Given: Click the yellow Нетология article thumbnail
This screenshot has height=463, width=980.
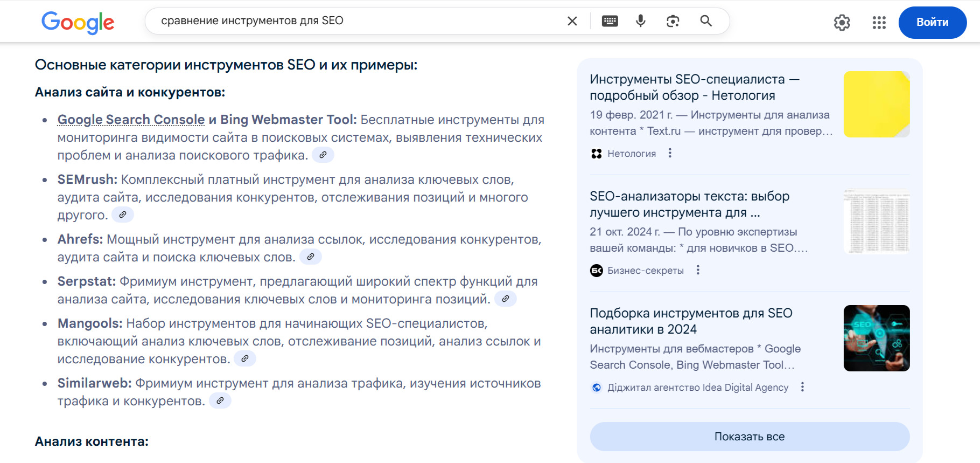Looking at the screenshot, I should tap(877, 104).
